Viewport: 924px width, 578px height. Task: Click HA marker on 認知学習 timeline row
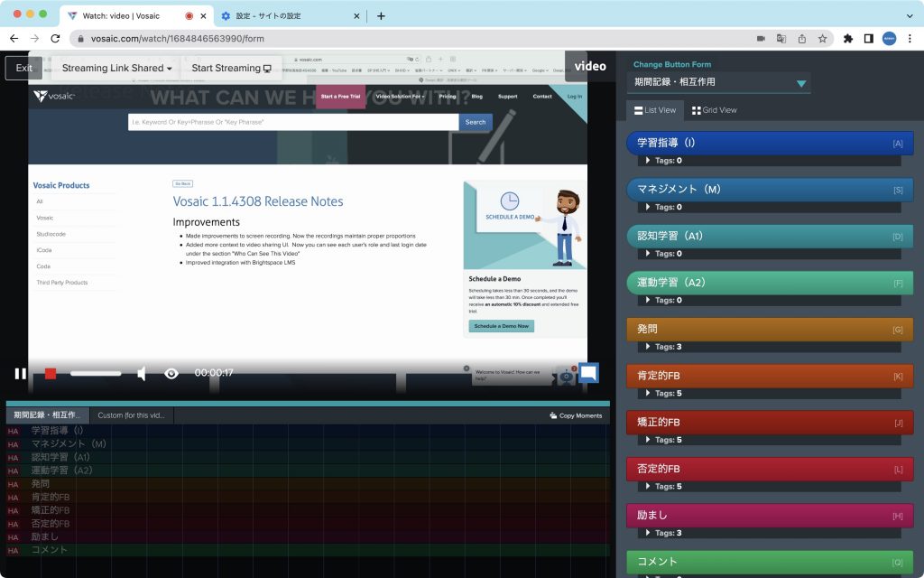click(13, 458)
